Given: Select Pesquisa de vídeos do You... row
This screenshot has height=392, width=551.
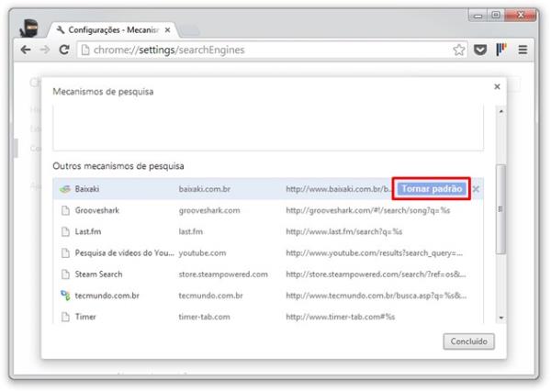Looking at the screenshot, I should [x=268, y=252].
